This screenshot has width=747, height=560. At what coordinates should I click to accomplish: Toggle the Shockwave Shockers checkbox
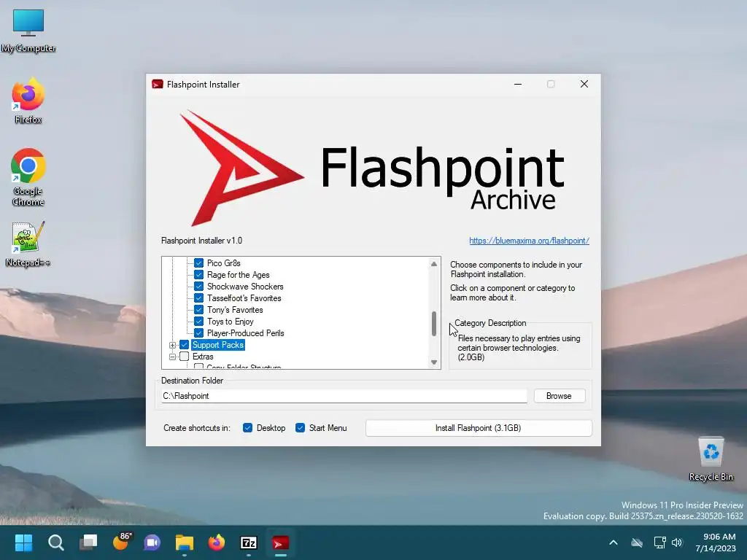[x=198, y=286]
